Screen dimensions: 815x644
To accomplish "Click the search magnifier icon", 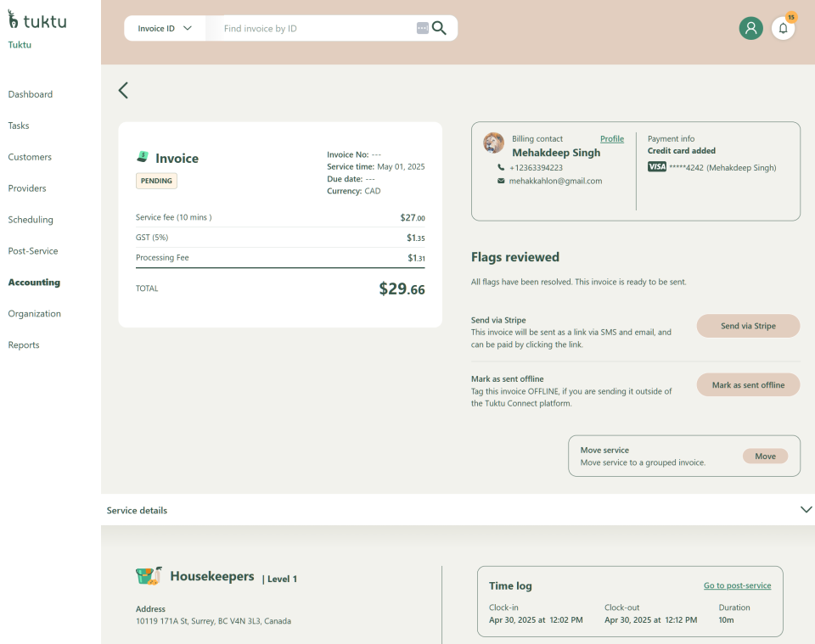I will click(x=439, y=28).
